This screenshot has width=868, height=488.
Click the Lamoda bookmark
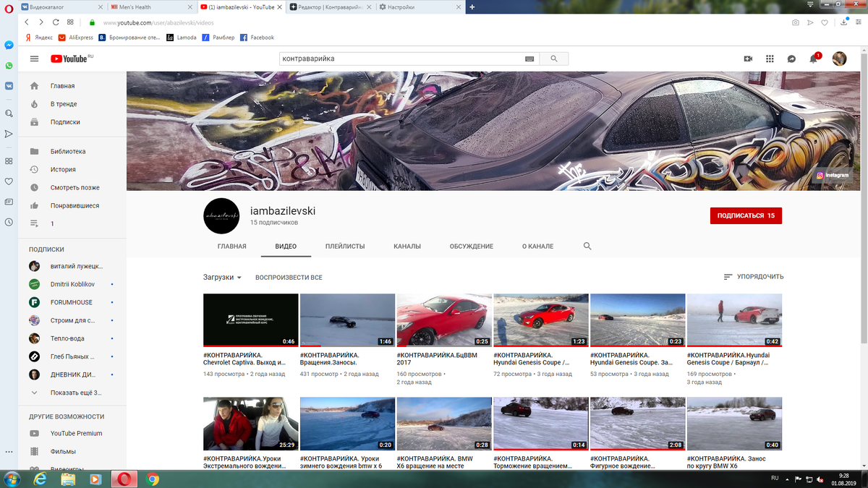[182, 38]
